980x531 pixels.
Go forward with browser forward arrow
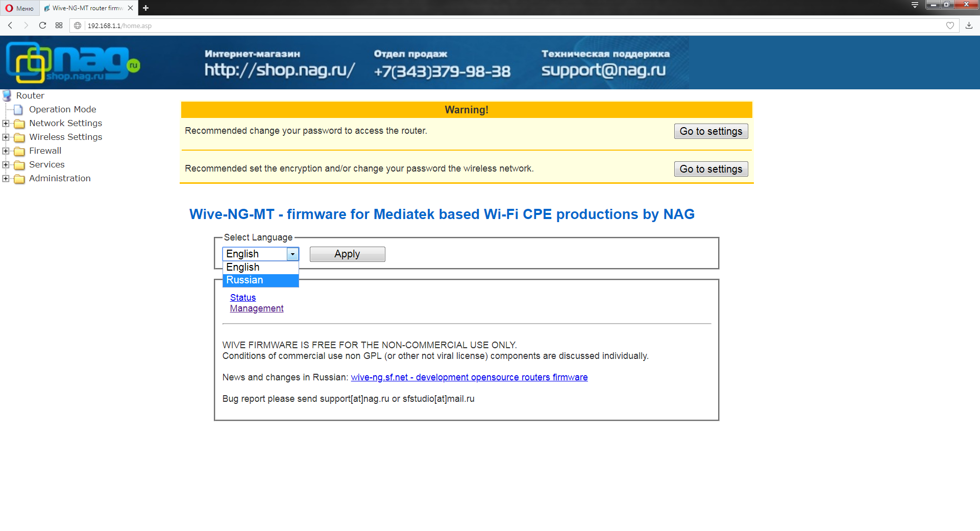point(26,26)
